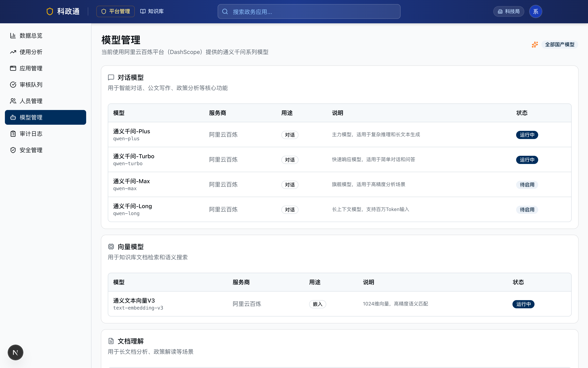Viewport: 588px width, 368px height.
Task: Click the text-embedding-v3 model ID text
Action: click(138, 308)
